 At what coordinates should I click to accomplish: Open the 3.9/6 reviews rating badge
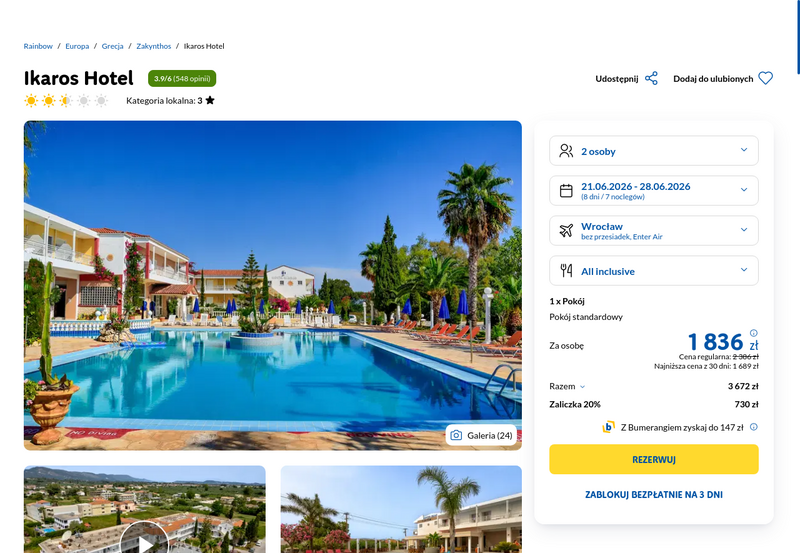tap(182, 79)
